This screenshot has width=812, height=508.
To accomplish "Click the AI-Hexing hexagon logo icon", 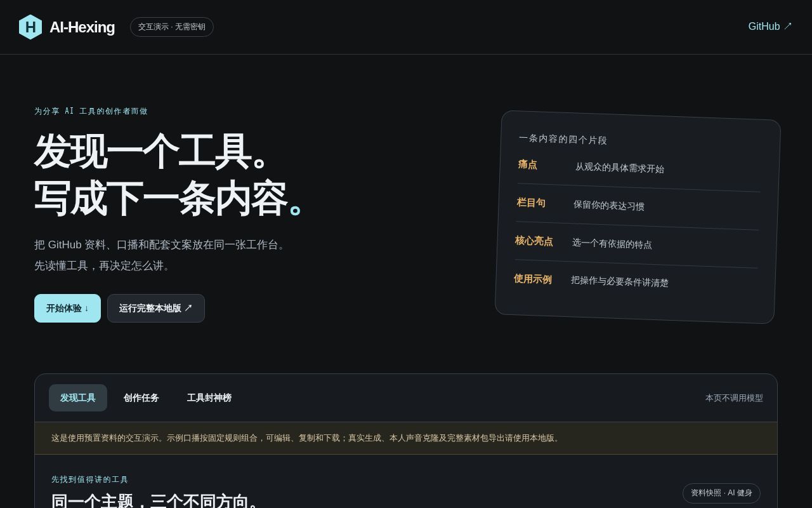I will pos(30,27).
